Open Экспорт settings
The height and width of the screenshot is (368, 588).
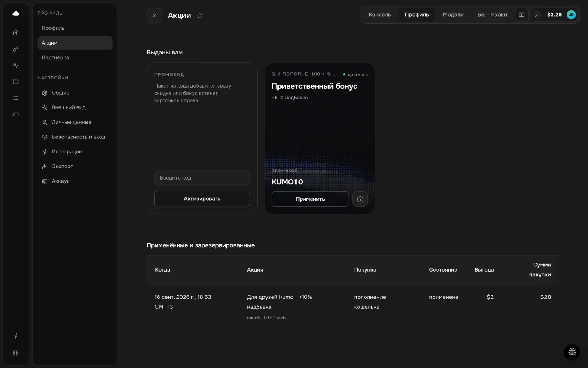coord(75,166)
